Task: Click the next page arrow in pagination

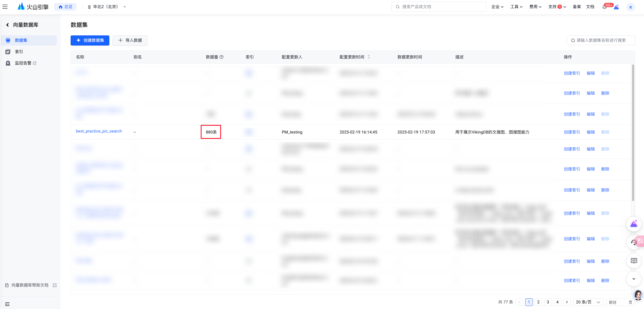Action: pos(567,302)
